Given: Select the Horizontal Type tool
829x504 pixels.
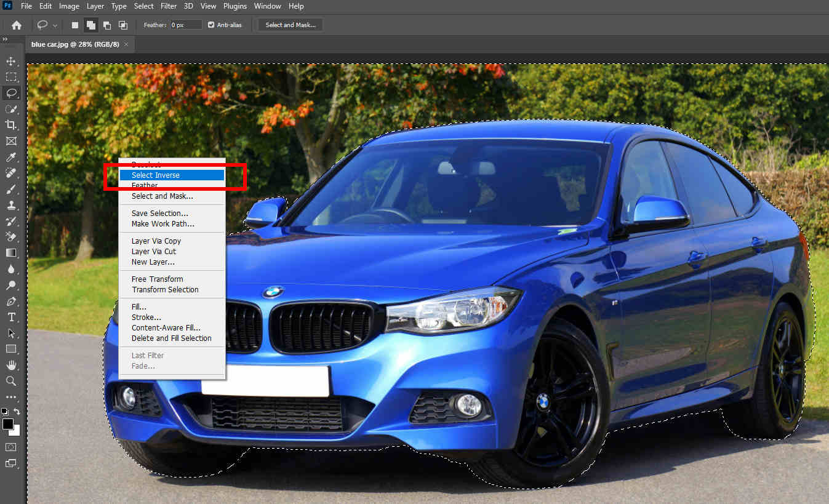Looking at the screenshot, I should (x=11, y=317).
